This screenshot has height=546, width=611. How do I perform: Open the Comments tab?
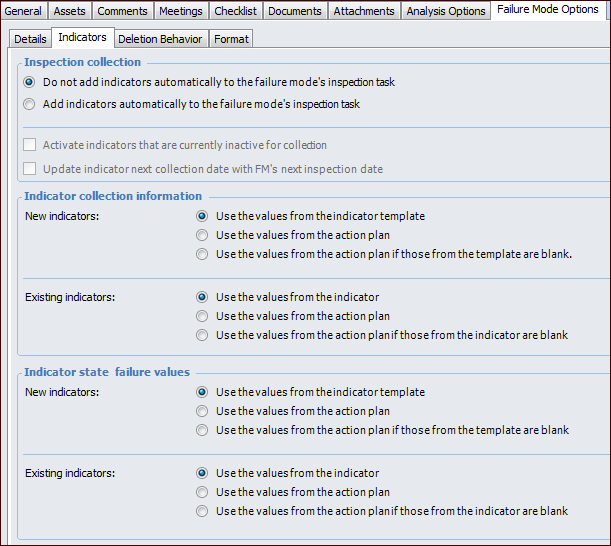point(123,11)
